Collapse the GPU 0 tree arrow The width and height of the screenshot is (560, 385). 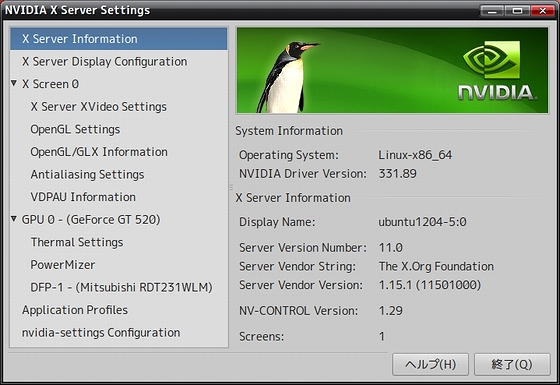(x=14, y=219)
